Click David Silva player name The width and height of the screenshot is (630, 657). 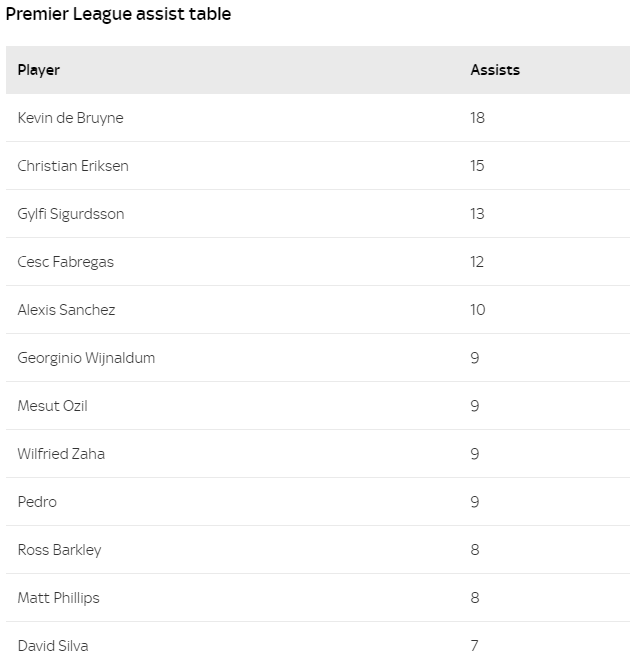pyautogui.click(x=53, y=646)
